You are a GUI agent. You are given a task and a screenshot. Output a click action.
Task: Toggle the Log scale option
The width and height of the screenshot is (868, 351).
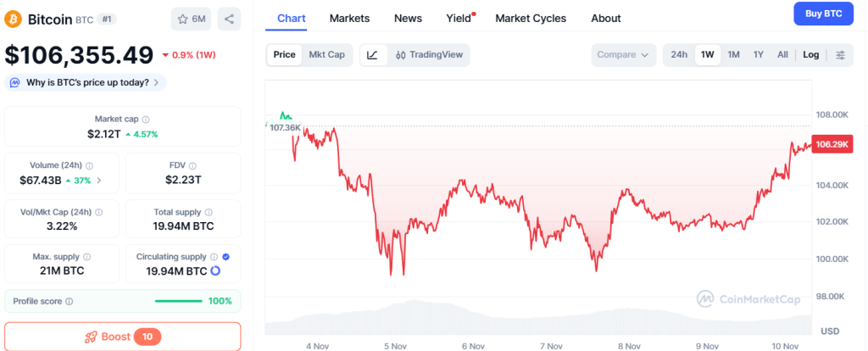point(811,55)
